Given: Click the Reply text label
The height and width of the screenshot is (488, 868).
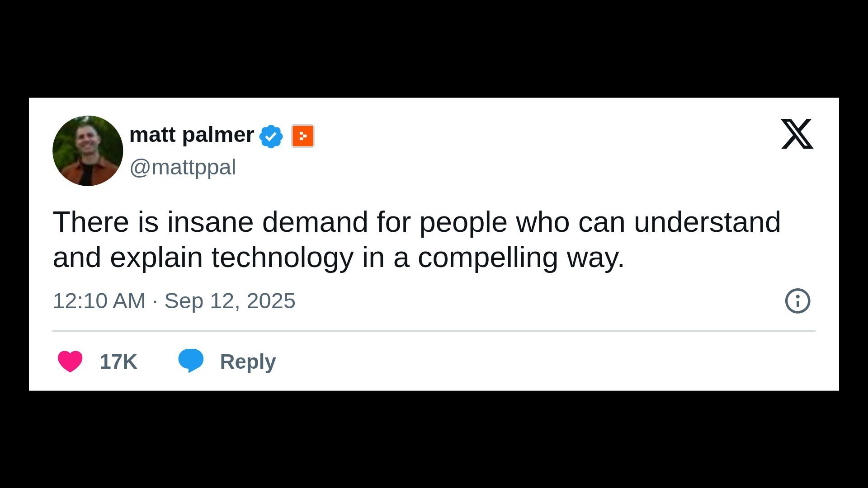Looking at the screenshot, I should click(247, 361).
